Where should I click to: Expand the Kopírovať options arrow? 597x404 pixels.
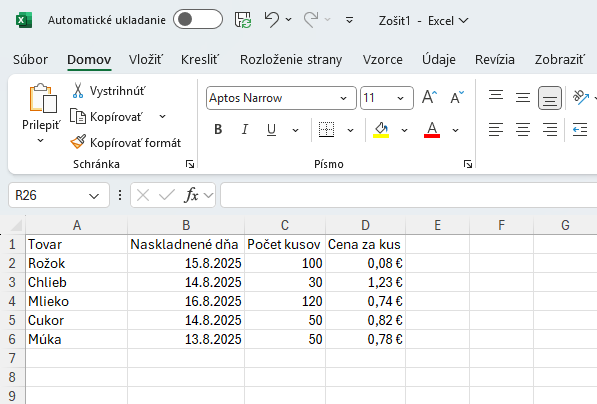tap(163, 117)
